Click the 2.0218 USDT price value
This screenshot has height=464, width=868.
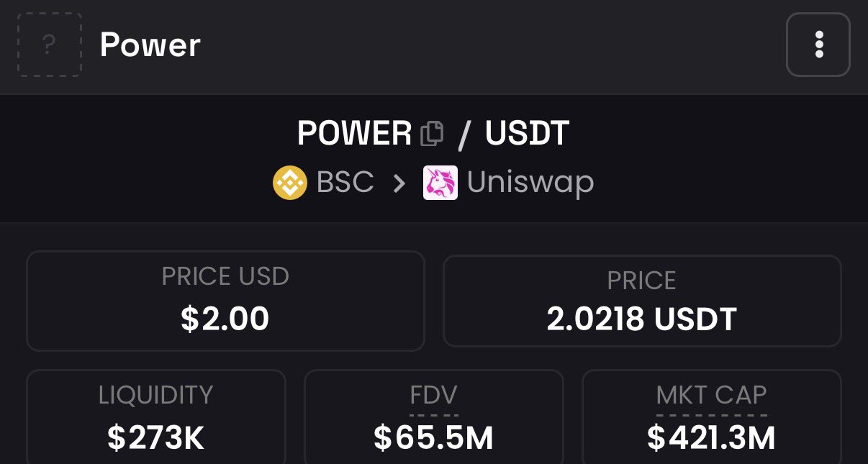point(641,319)
